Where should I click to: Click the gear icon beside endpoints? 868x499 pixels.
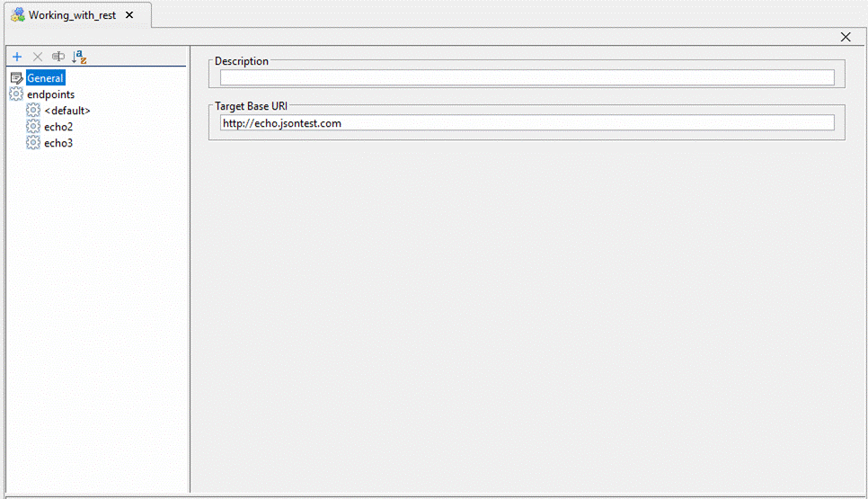pyautogui.click(x=16, y=94)
